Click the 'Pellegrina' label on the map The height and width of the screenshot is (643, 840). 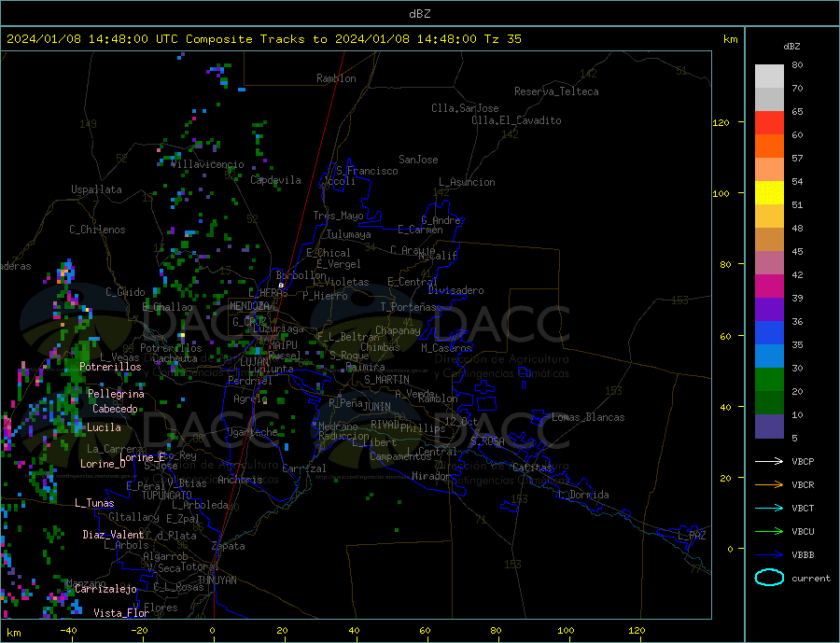tap(116, 394)
